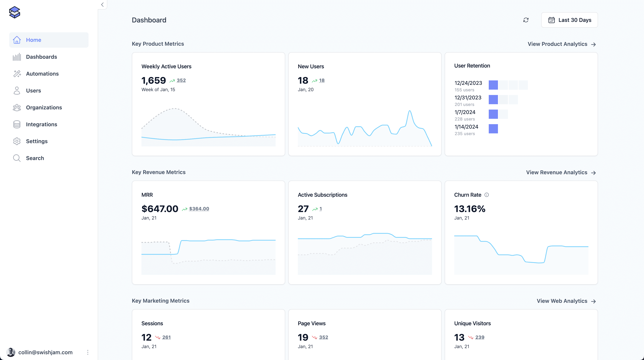Click the calendar icon in date picker
The image size is (644, 360).
551,20
